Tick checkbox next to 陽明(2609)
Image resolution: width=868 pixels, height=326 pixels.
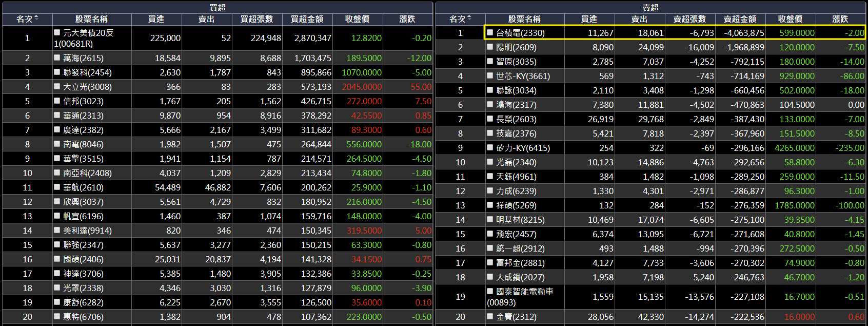(x=490, y=47)
